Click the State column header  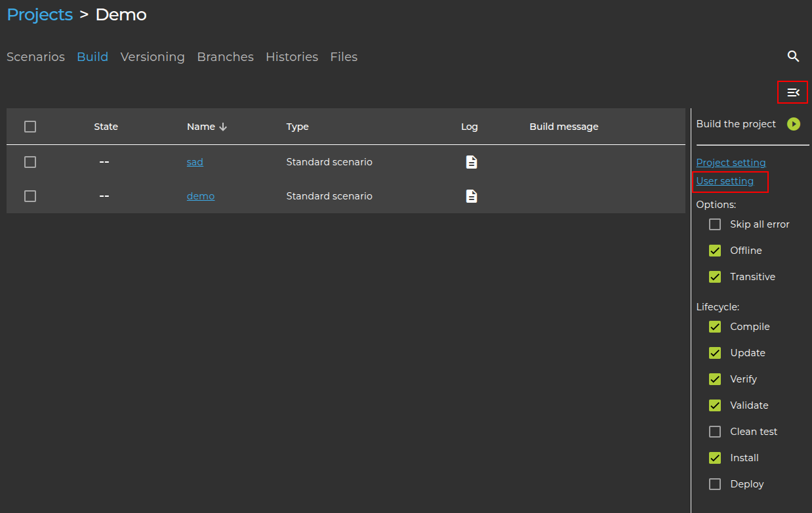click(x=106, y=127)
